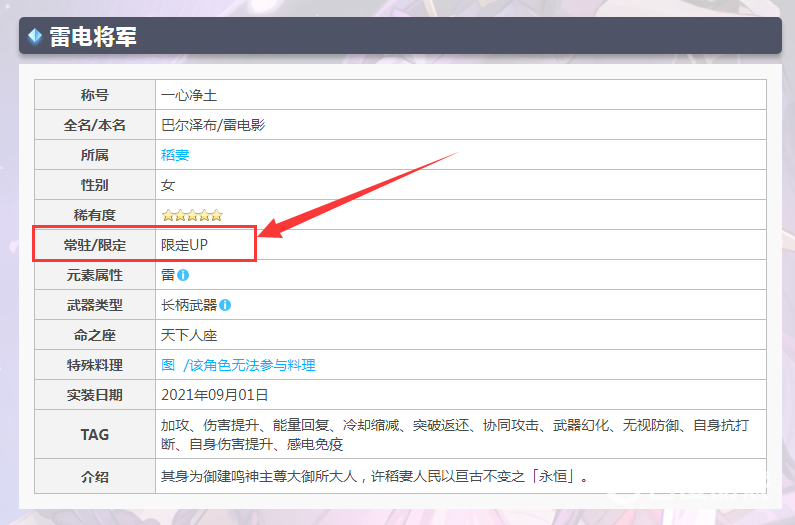Select the 一心净土 title value
The width and height of the screenshot is (795, 525).
189,95
